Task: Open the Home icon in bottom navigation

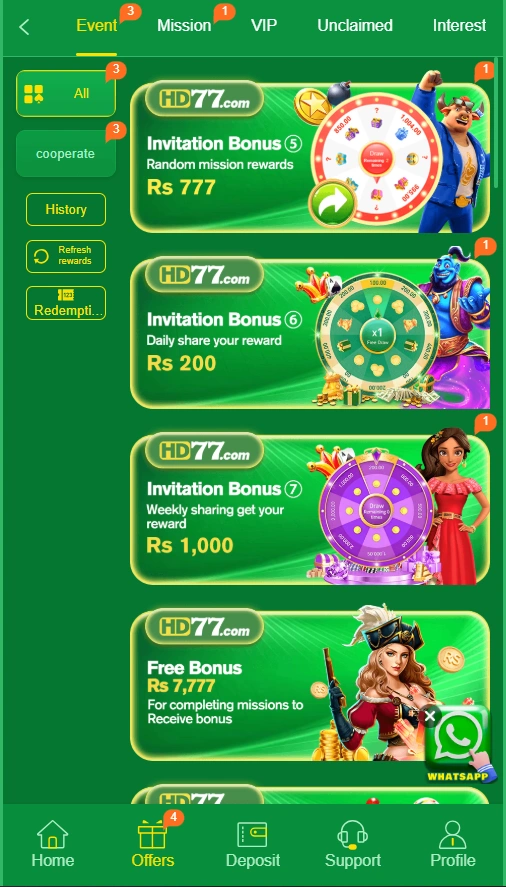Action: click(53, 834)
